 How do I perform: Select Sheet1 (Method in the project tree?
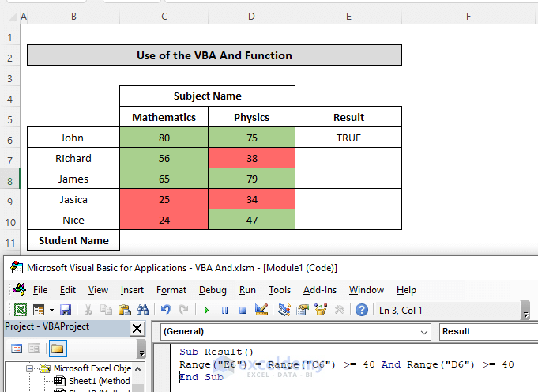[x=100, y=381]
